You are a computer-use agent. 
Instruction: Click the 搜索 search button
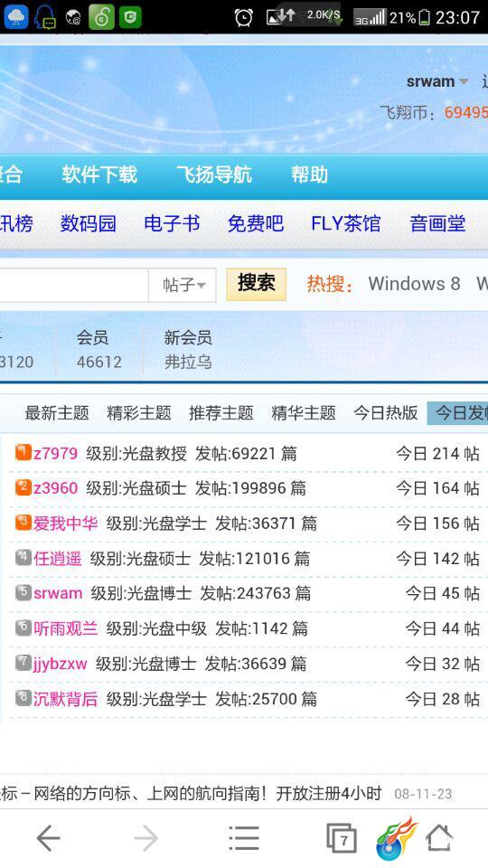[256, 284]
